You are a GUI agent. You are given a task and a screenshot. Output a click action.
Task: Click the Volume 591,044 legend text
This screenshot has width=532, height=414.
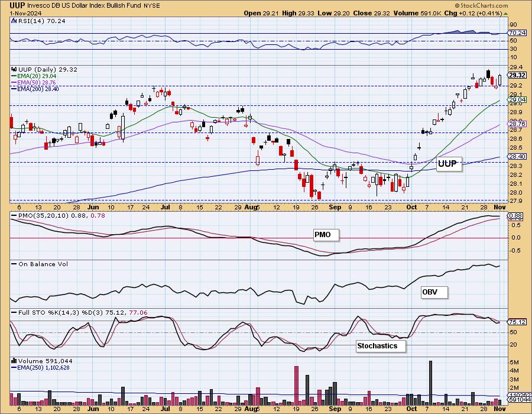pos(45,361)
